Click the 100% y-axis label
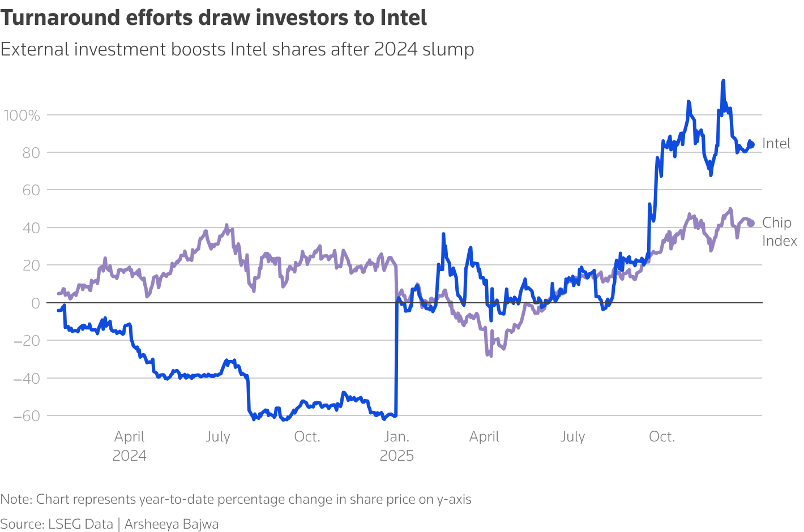Viewport: 804px width, 532px height. (x=22, y=116)
